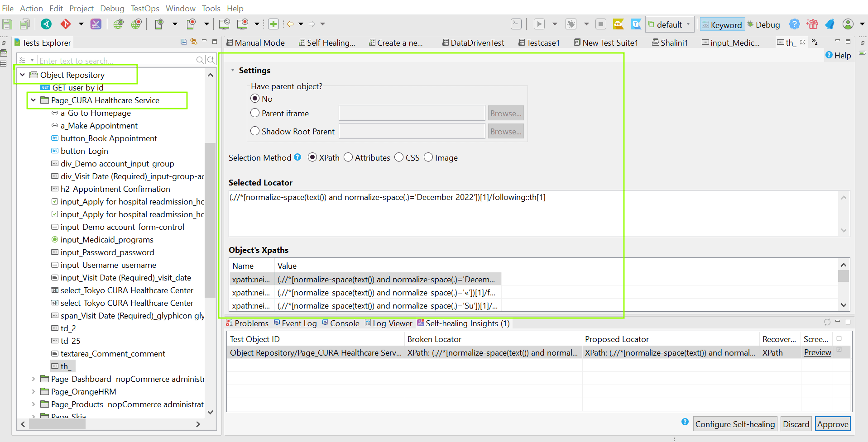The image size is (868, 442).
Task: Expand the Page_OrangeHRM folder
Action: pyautogui.click(x=34, y=391)
